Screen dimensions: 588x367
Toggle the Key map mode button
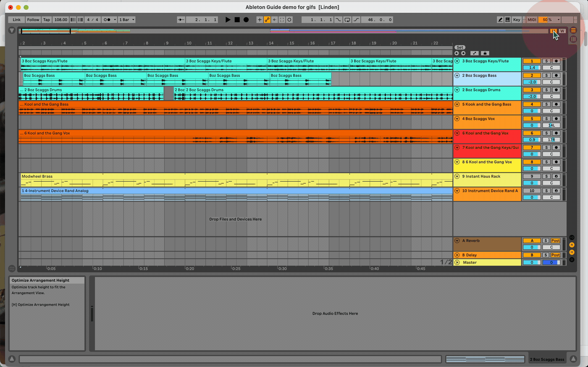point(517,20)
